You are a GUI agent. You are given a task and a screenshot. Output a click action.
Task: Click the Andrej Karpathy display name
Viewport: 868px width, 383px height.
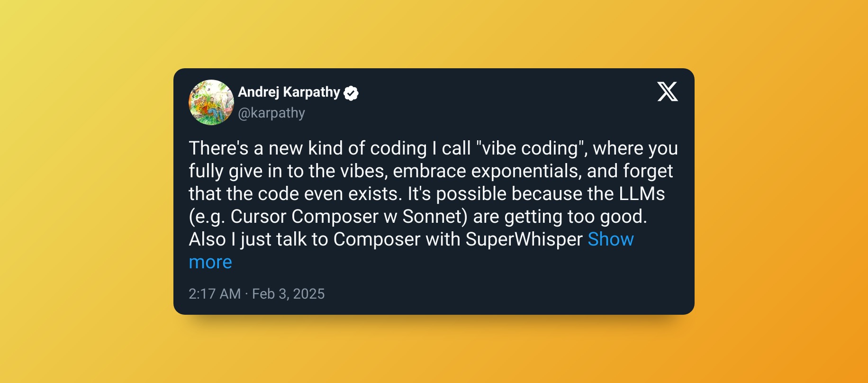(x=289, y=92)
